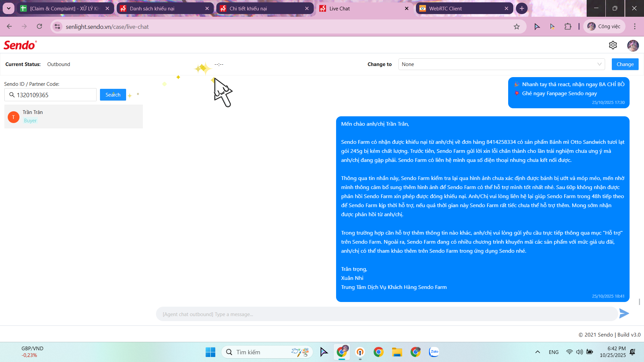Open the Công việc Chrome profile
This screenshot has height=362, width=644.
point(604,26)
